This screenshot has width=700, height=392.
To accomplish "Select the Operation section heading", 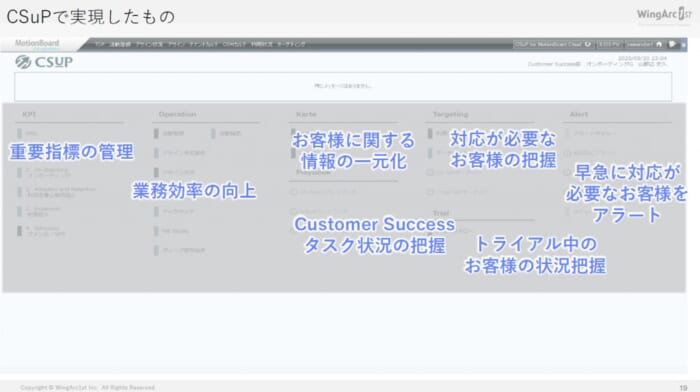I will 177,114.
